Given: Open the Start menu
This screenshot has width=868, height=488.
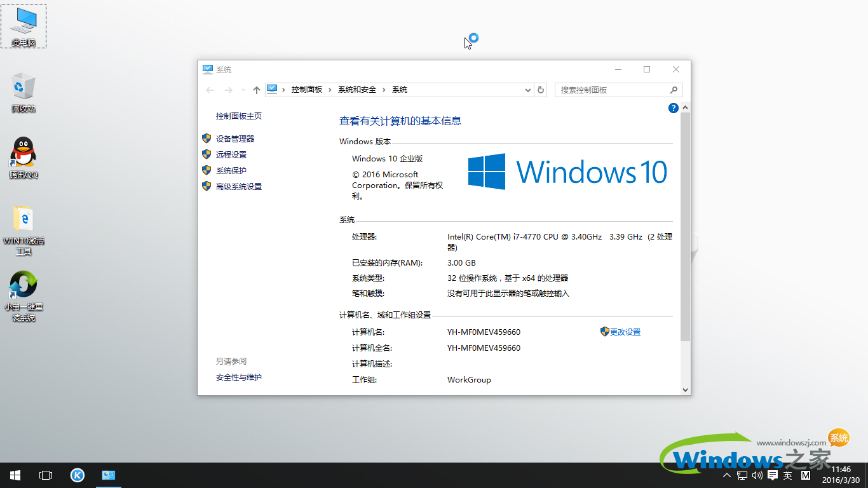Looking at the screenshot, I should 15,475.
